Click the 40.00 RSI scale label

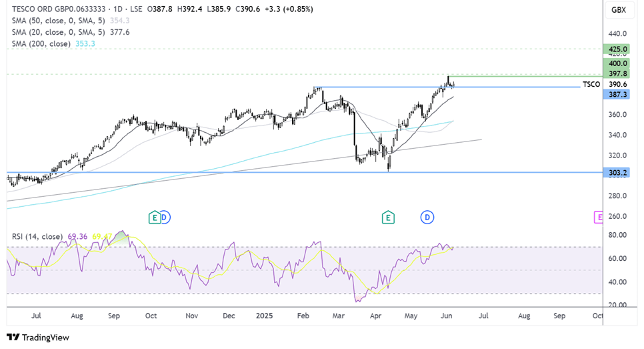coord(618,282)
